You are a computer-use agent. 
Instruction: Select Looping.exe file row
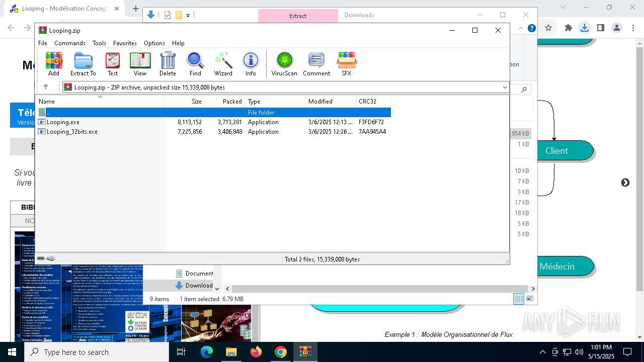213,122
